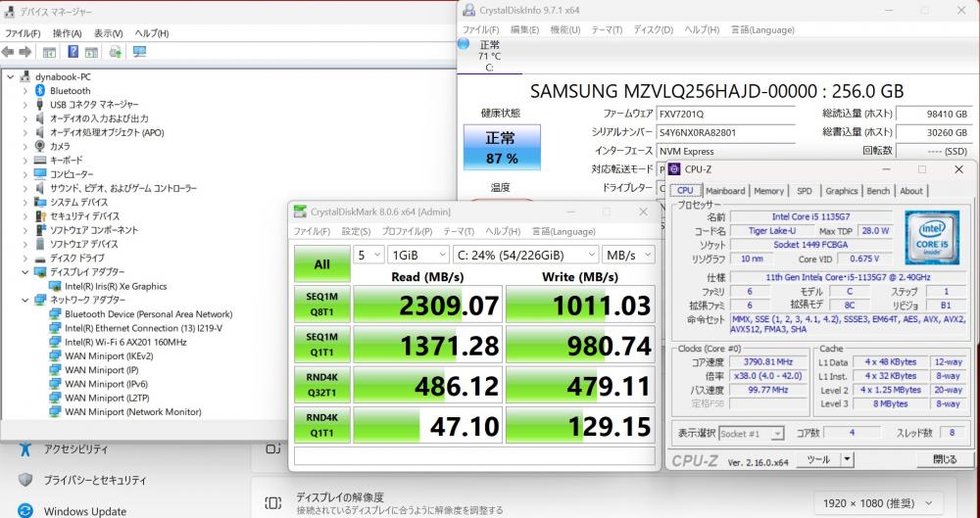Open テーマ(T) menu in CrystalDiskInfo
Screen dimensions: 980x518
[x=607, y=30]
